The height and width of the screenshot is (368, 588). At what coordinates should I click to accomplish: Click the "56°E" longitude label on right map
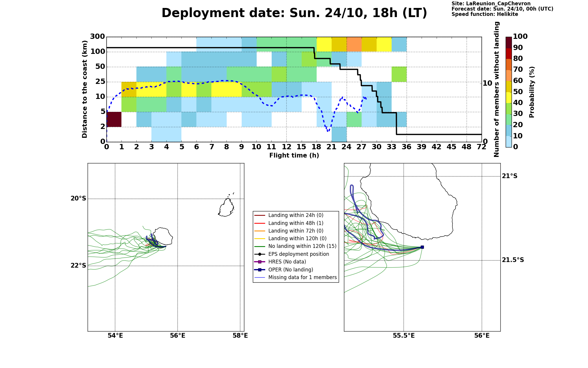coord(482,336)
